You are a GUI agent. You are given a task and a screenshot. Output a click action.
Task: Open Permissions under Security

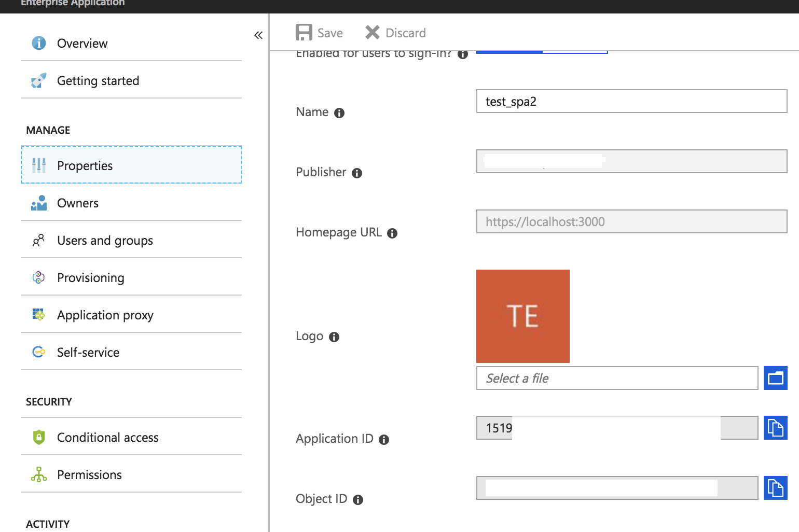[131, 474]
